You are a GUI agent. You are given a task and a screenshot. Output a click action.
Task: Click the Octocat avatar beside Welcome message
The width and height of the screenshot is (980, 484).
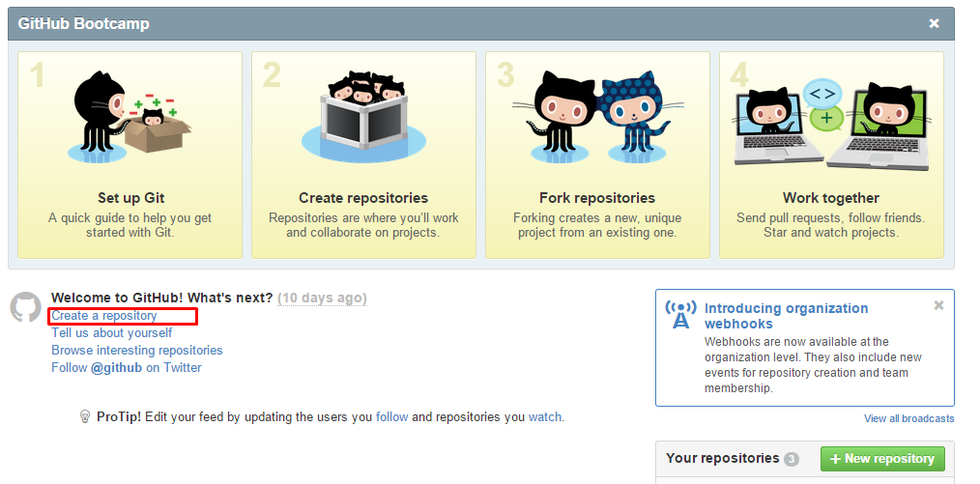click(x=26, y=306)
